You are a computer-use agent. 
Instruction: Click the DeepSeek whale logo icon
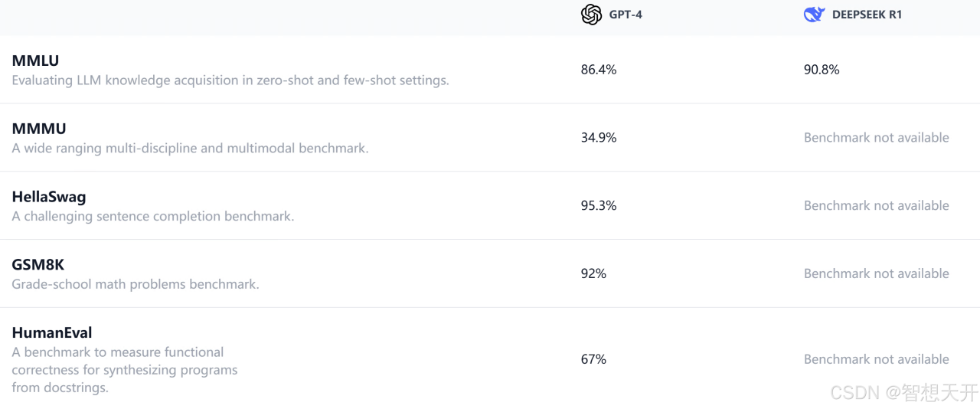click(x=814, y=15)
